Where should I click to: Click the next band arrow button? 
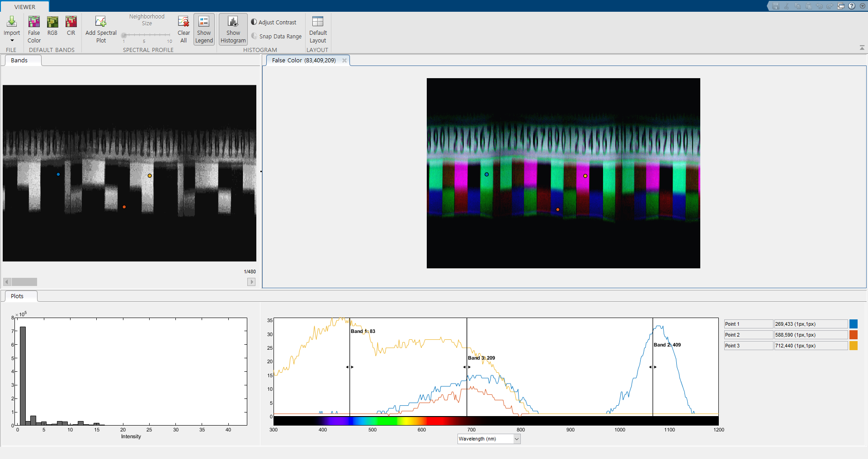point(251,281)
